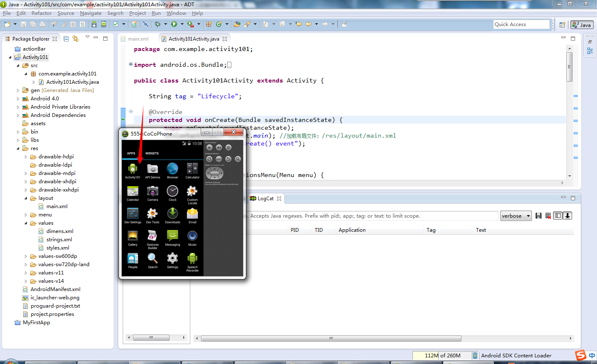
Task: Click the Back navigation arrow in toolbar
Action: coord(308,24)
